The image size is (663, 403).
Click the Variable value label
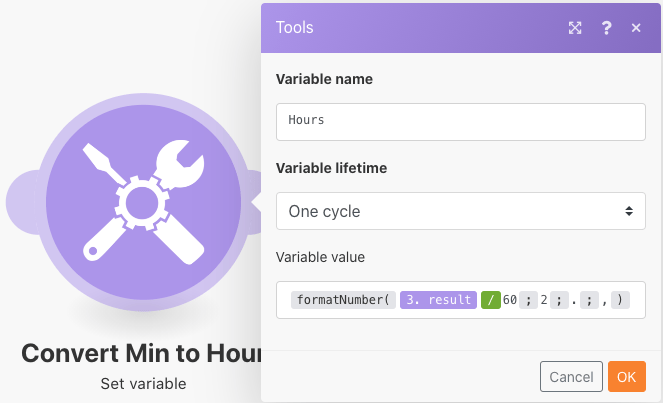pyautogui.click(x=320, y=257)
